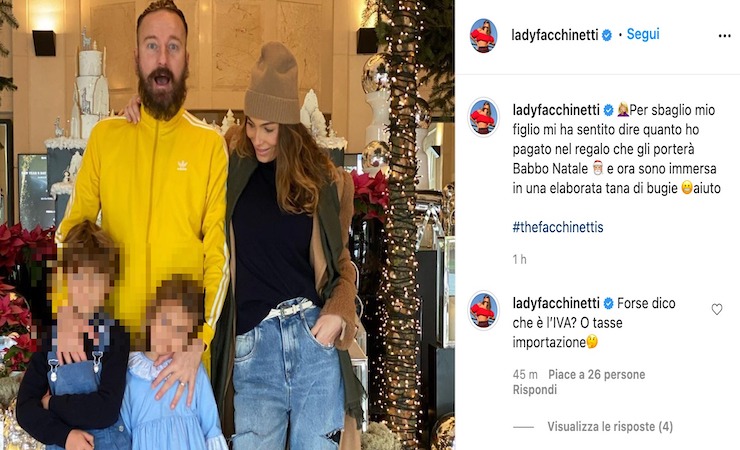Expand Visualizza le risposte (4)

click(610, 426)
